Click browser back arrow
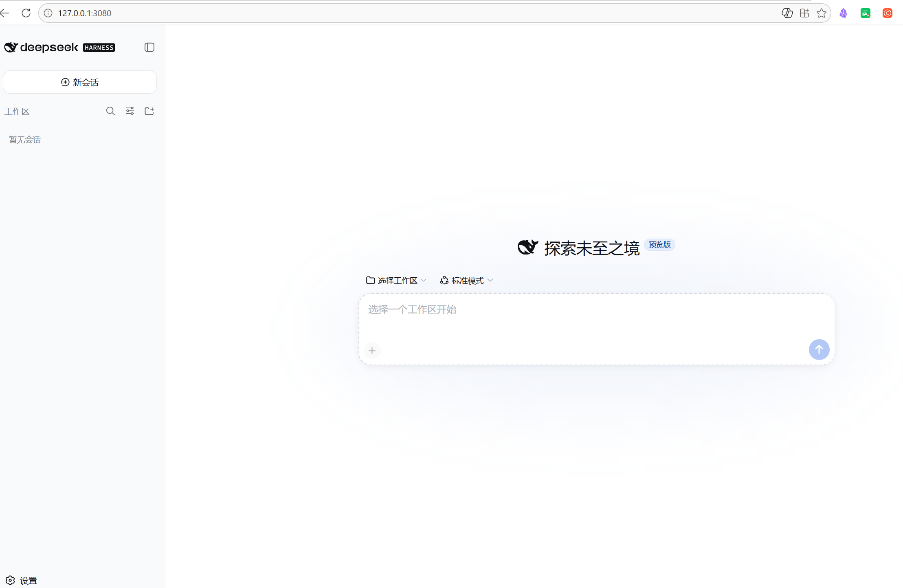The image size is (903, 588). 5,13
